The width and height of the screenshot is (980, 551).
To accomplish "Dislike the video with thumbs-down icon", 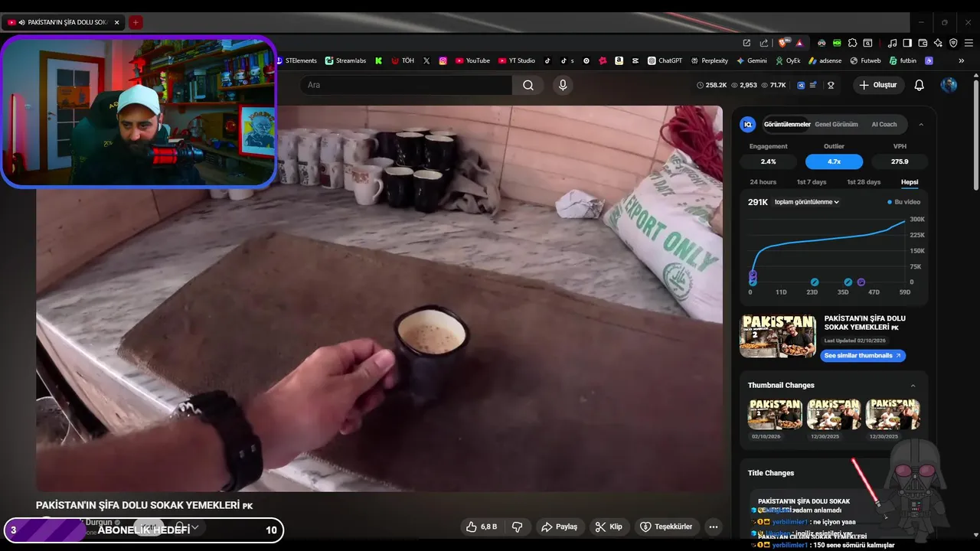I will (x=517, y=527).
